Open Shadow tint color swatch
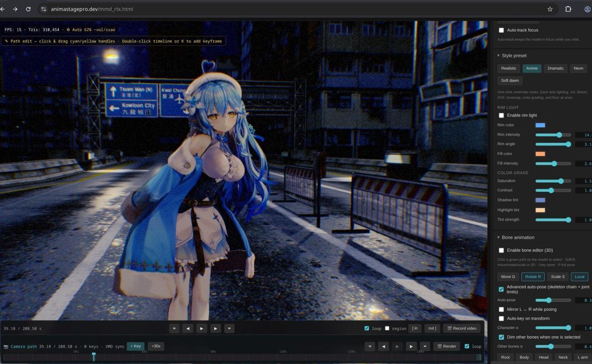This screenshot has height=364, width=592. tap(540, 200)
